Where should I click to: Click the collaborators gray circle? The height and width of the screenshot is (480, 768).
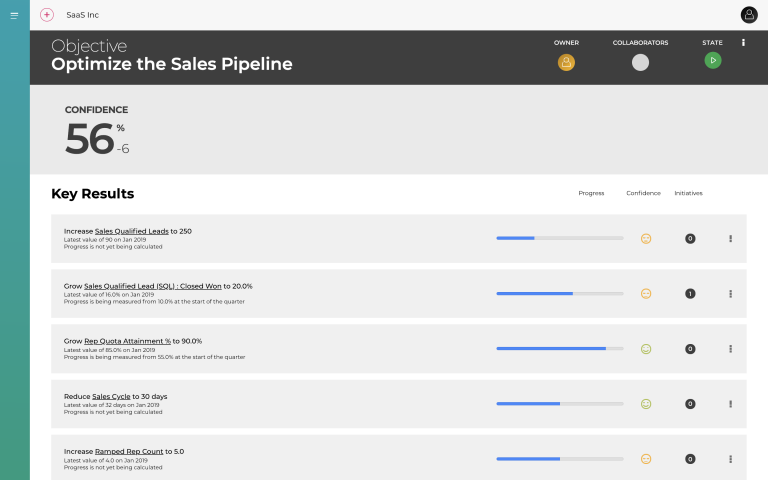coord(640,62)
